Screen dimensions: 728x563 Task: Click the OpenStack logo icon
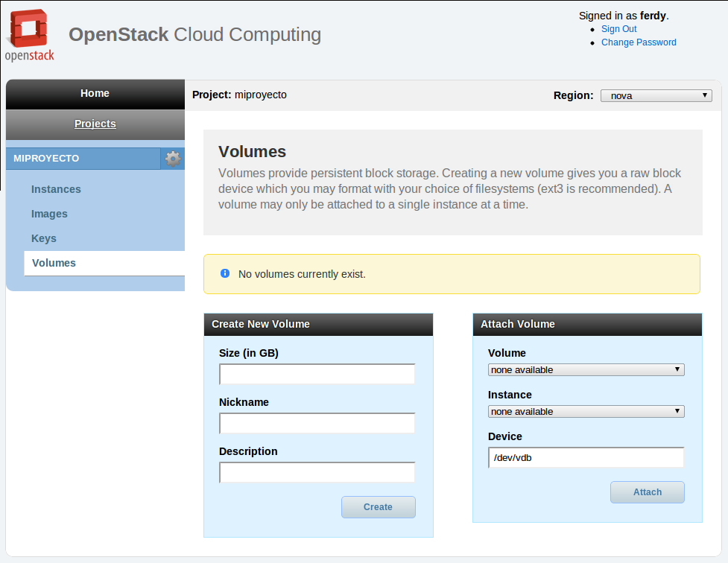coord(29,35)
